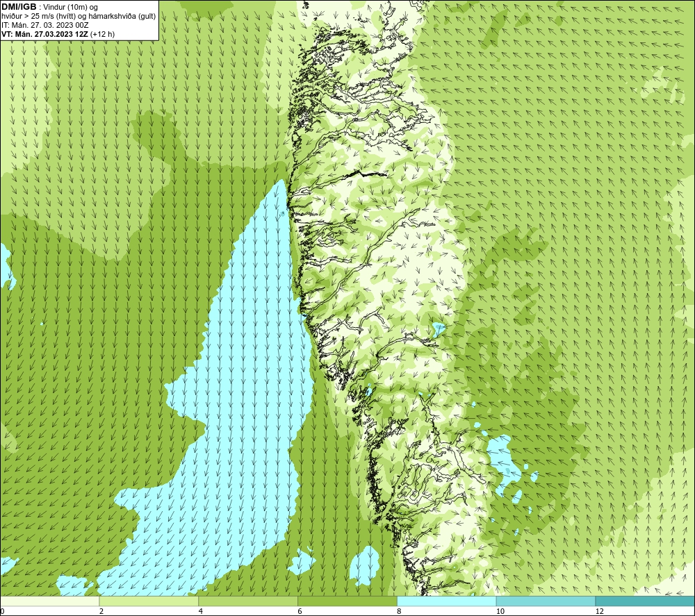
Task: Click the 4–6 m/s green scale segment
Action: point(248,601)
